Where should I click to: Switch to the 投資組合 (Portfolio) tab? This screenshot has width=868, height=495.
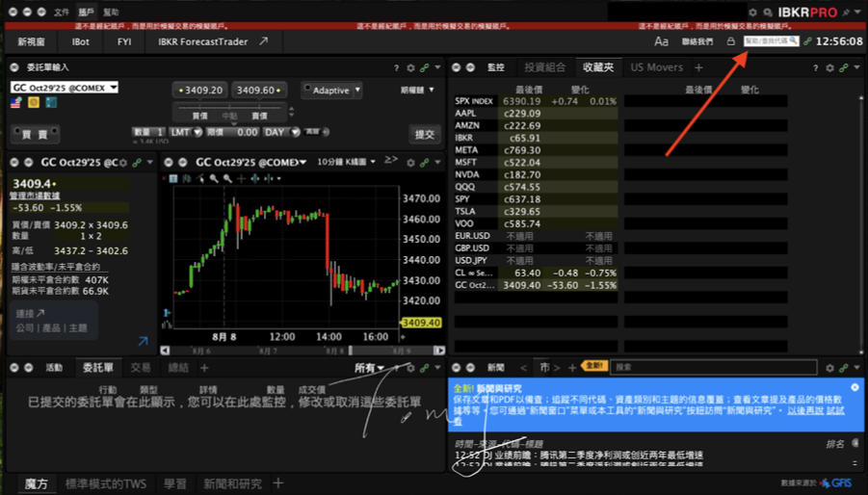coord(545,67)
